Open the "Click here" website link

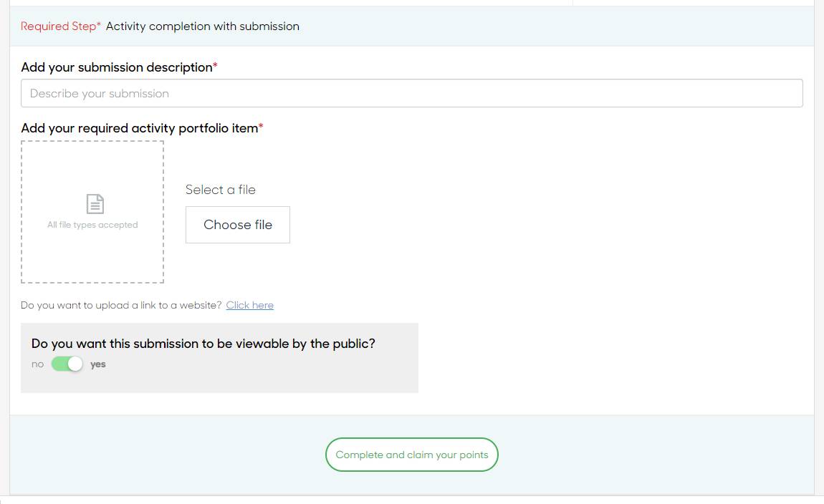tap(249, 305)
